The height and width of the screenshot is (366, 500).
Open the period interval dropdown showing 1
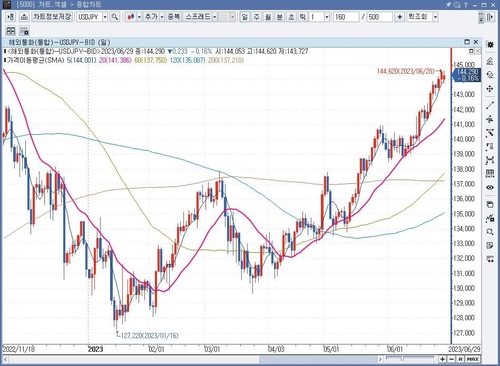[x=327, y=17]
